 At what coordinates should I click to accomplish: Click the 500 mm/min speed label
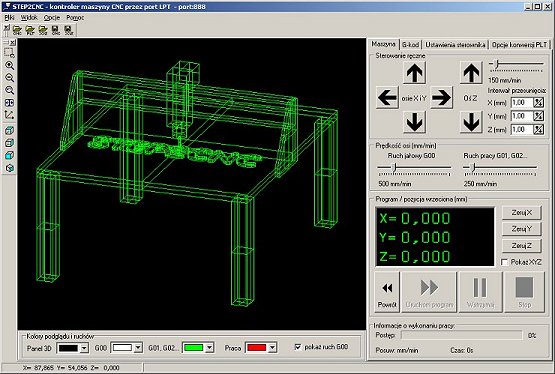point(395,184)
